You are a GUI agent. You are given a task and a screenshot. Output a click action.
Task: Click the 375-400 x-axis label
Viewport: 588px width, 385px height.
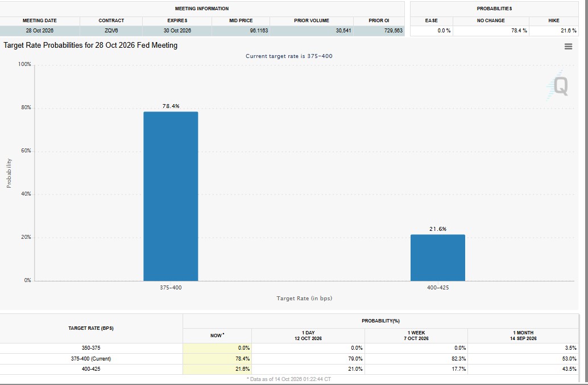pyautogui.click(x=171, y=288)
